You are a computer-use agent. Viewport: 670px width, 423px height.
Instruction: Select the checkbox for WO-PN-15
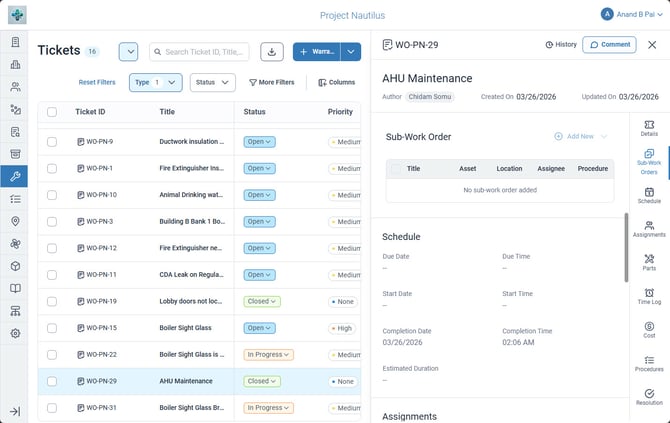pyautogui.click(x=52, y=328)
